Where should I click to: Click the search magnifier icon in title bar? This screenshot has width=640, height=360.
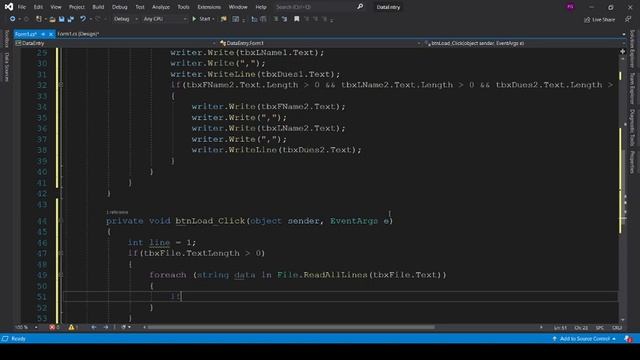[x=360, y=7]
